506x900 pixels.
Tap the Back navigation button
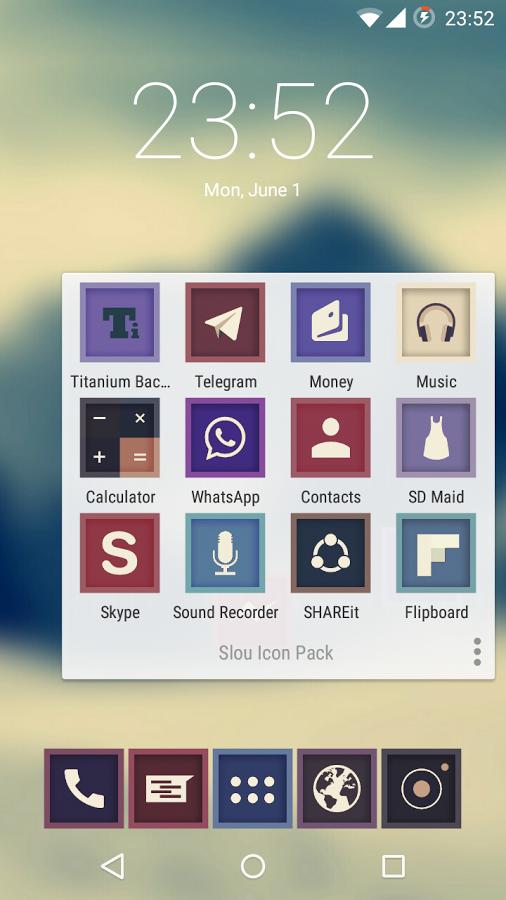(112, 866)
